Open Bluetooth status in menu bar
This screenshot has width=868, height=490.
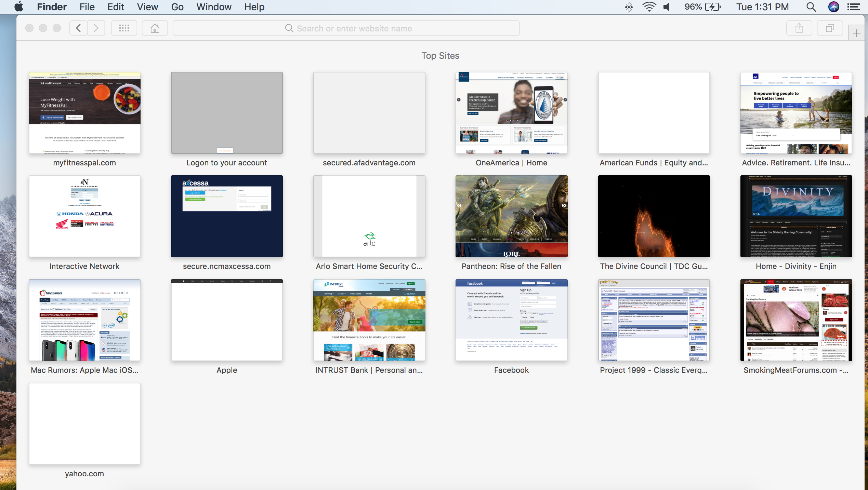[629, 7]
